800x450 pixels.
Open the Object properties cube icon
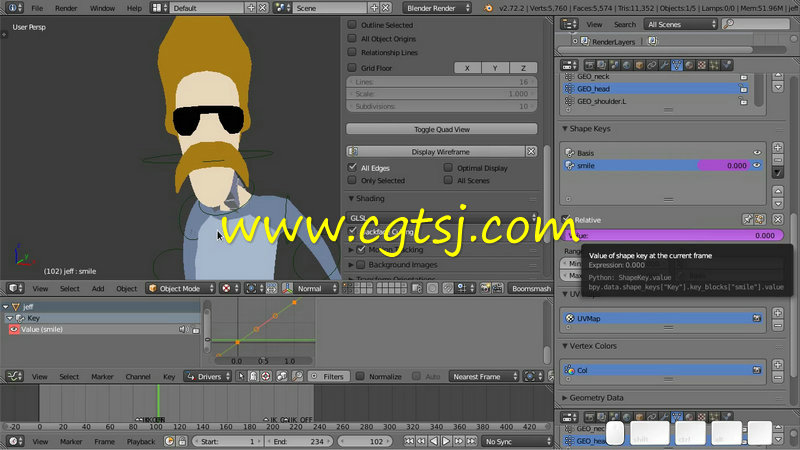pyautogui.click(x=639, y=65)
